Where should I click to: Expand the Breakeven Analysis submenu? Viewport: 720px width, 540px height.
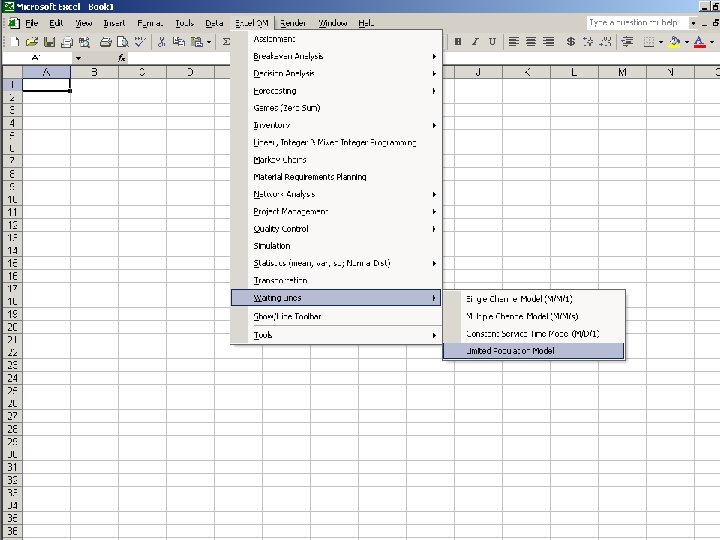[x=336, y=56]
